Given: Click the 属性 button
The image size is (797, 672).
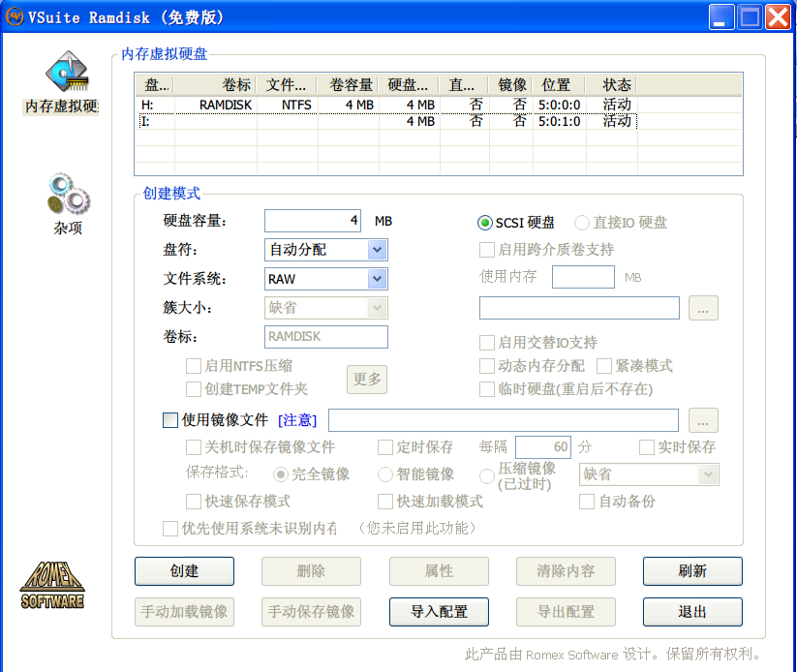Looking at the screenshot, I should [439, 571].
